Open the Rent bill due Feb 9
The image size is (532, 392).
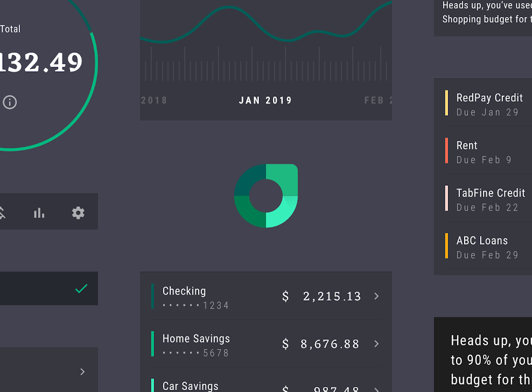coord(488,150)
